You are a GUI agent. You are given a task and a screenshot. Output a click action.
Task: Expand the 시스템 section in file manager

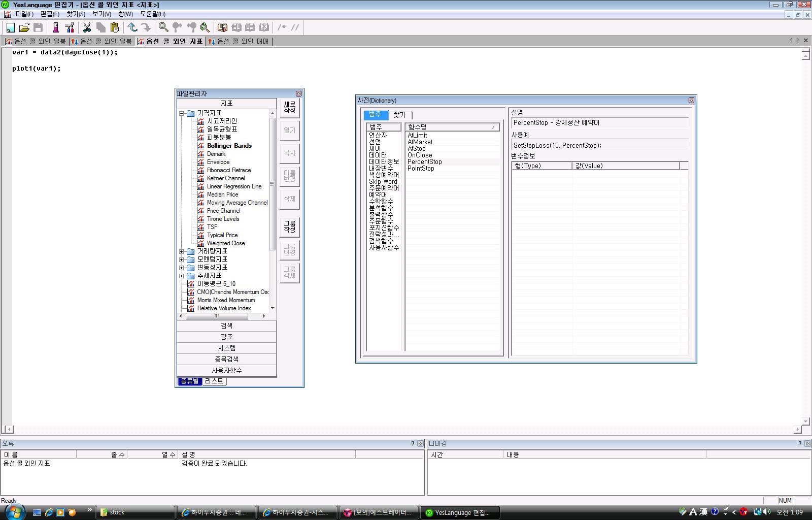click(x=226, y=348)
